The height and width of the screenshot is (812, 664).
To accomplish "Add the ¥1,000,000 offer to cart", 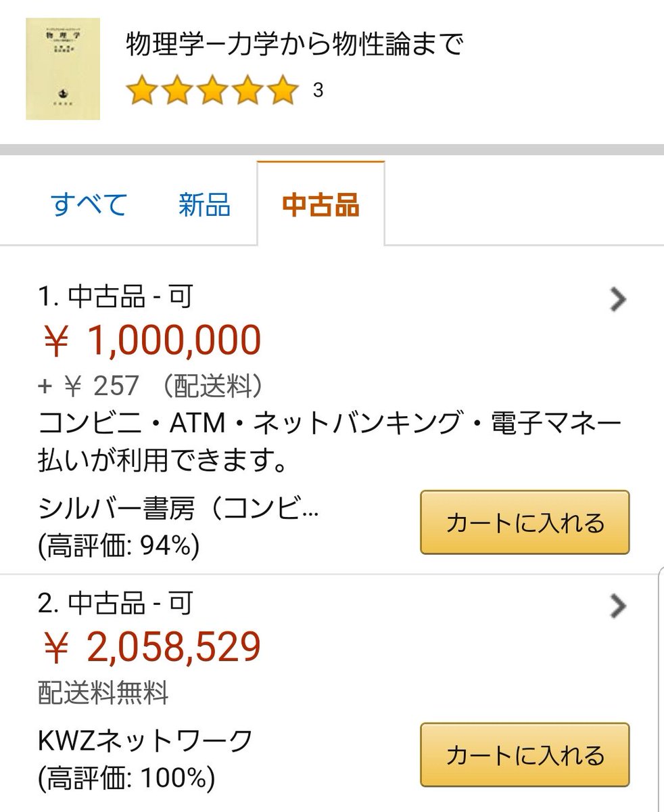I will [x=525, y=522].
